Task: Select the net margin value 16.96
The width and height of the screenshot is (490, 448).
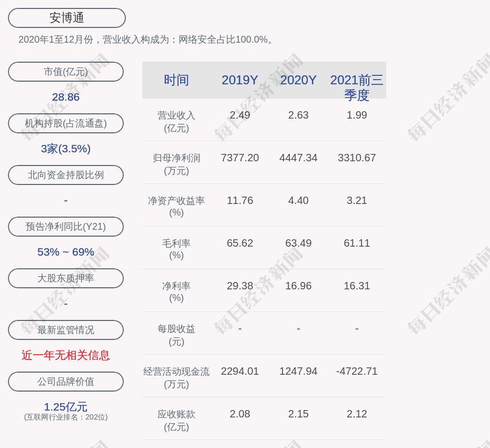Action: 298,286
